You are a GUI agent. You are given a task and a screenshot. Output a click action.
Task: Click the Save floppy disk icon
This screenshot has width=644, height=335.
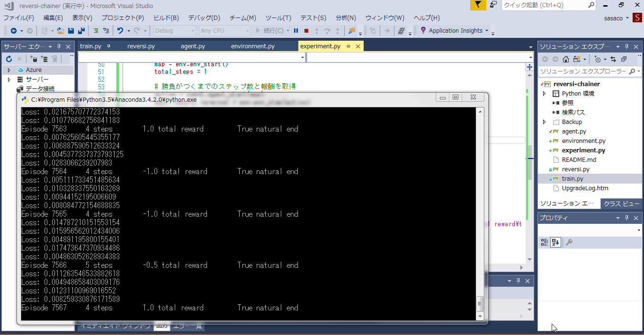point(71,31)
